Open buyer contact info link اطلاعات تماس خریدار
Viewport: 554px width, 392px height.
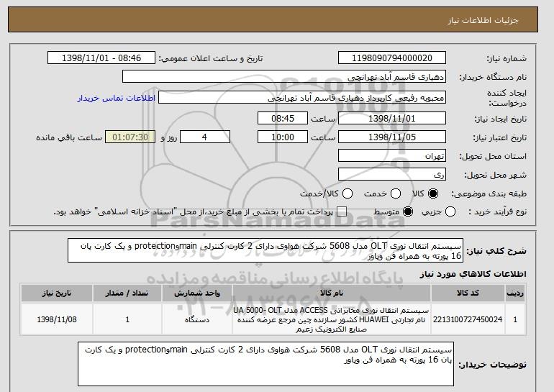(117, 98)
